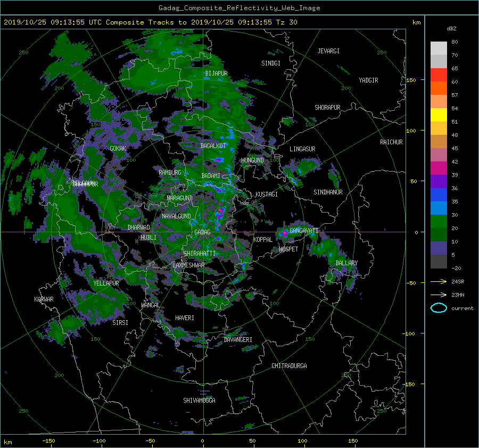479x448 pixels.
Task: Click the green 20 dBZ legend swatch
Action: pos(439,222)
